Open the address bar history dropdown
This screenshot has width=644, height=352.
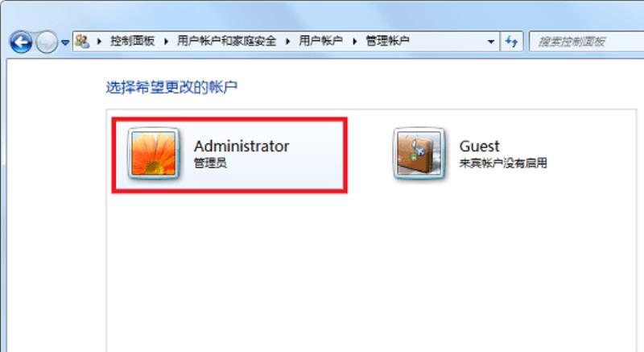491,42
